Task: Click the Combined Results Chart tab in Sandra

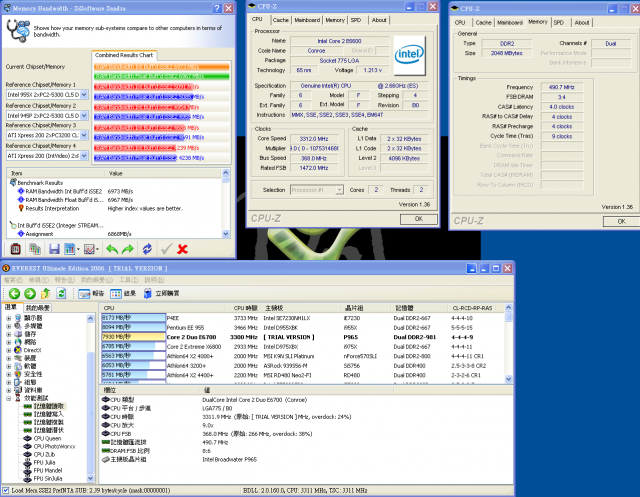Action: [x=124, y=55]
